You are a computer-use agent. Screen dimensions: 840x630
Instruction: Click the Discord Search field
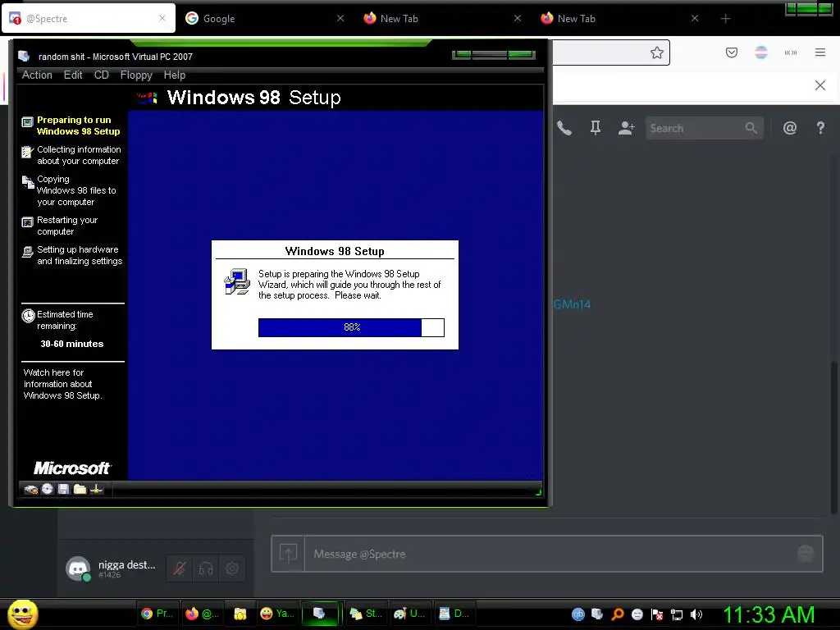[704, 128]
